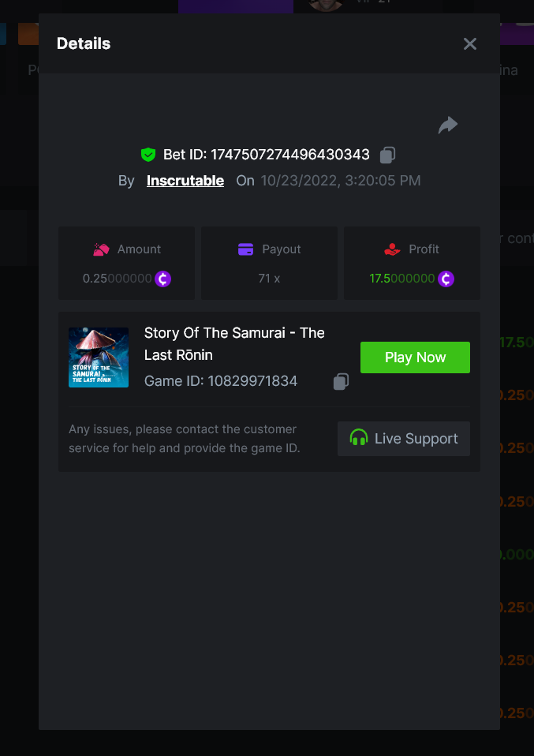Click the Amount icon
This screenshot has height=756, width=534.
coord(101,249)
